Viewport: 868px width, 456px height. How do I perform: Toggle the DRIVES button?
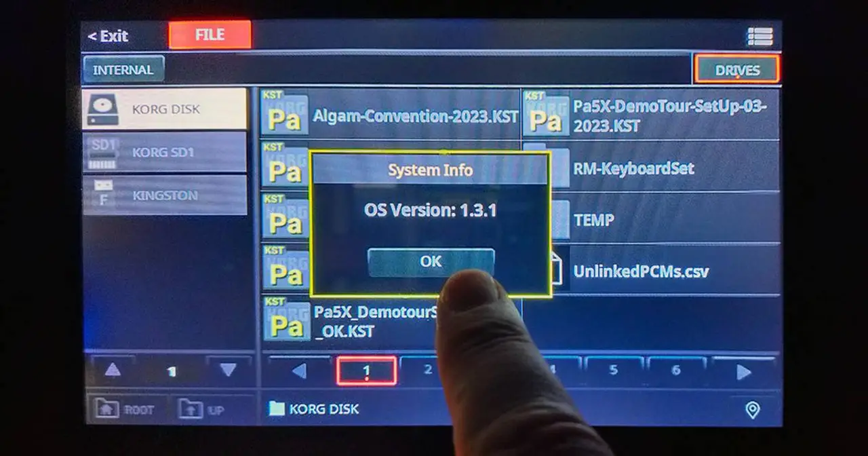tap(736, 70)
